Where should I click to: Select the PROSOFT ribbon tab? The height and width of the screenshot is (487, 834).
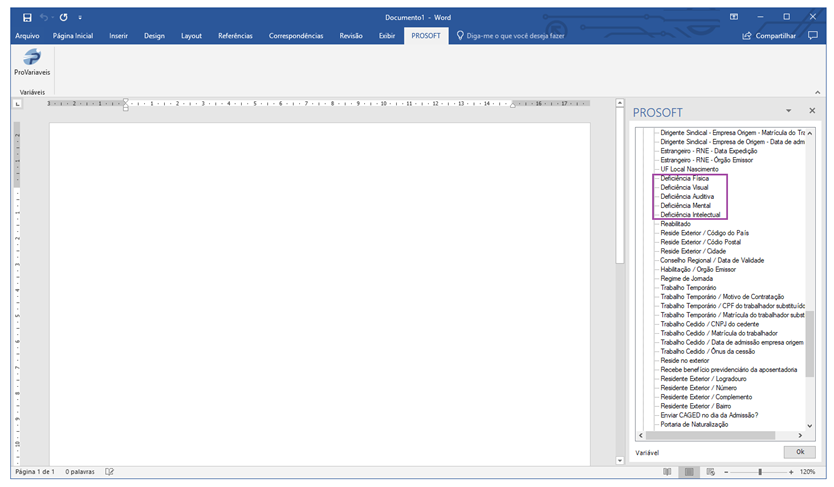[426, 36]
